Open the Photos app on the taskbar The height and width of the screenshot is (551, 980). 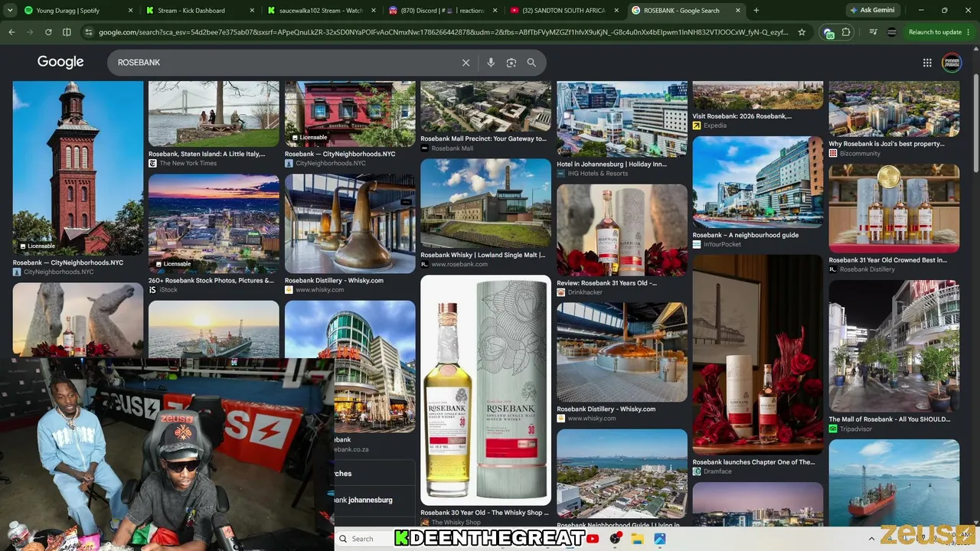pyautogui.click(x=660, y=539)
